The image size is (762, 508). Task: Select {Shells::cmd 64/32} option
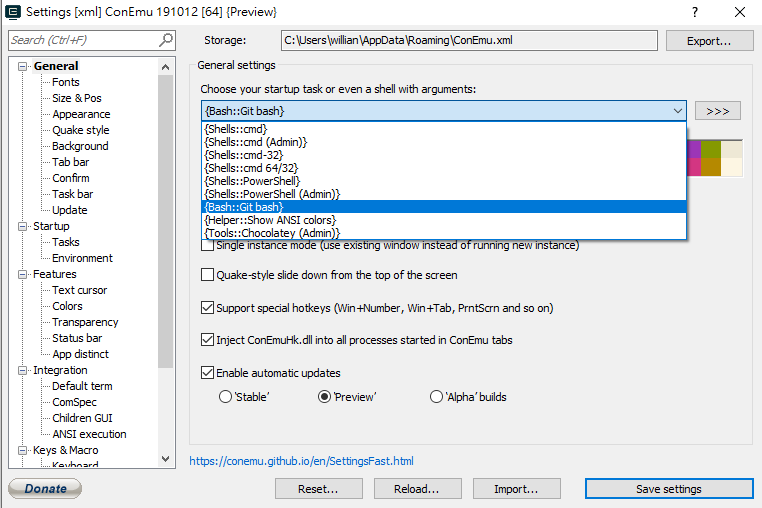pos(444,168)
